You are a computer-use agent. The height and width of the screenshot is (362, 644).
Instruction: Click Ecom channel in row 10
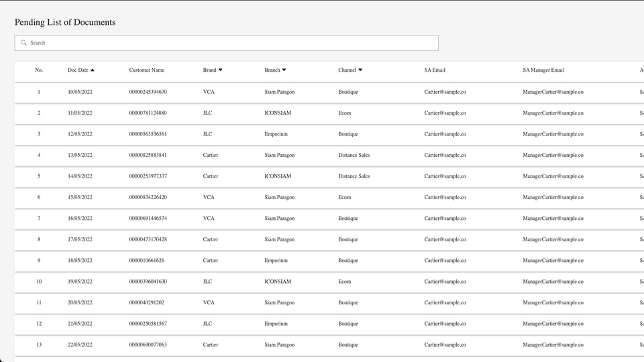pos(345,282)
